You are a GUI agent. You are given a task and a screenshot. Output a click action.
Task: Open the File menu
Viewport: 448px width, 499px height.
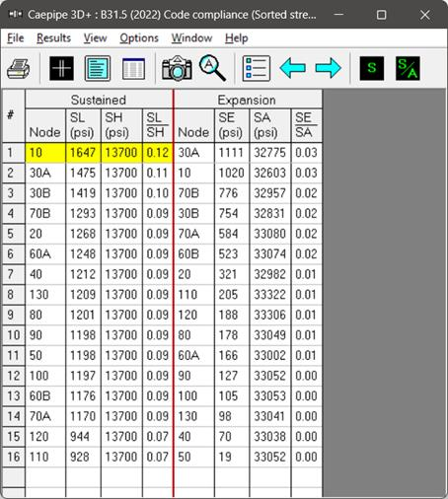click(x=16, y=38)
